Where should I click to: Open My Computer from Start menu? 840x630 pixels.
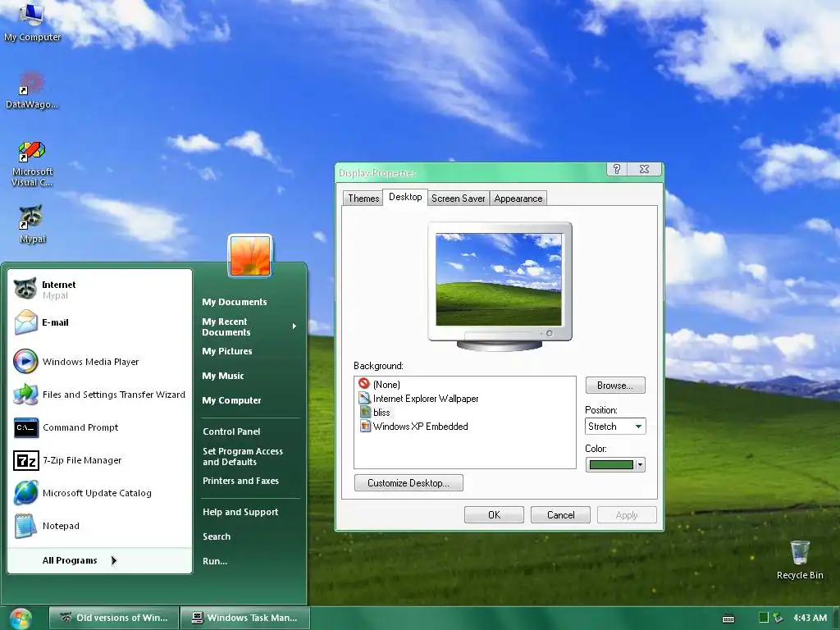[231, 400]
